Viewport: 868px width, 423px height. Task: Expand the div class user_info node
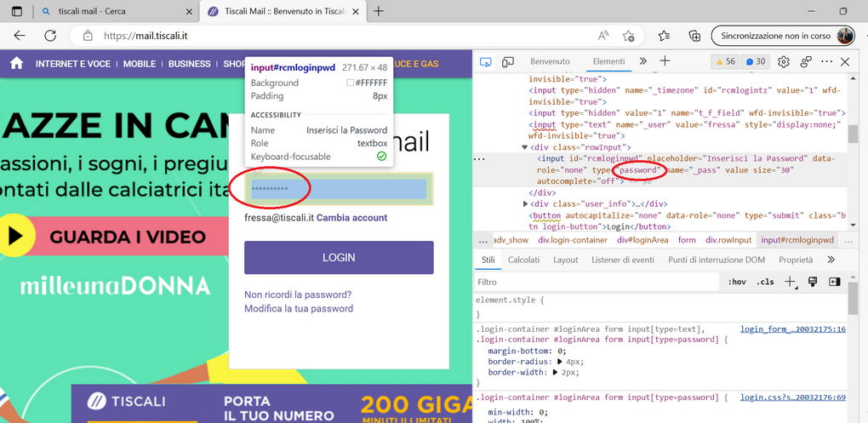(x=525, y=203)
